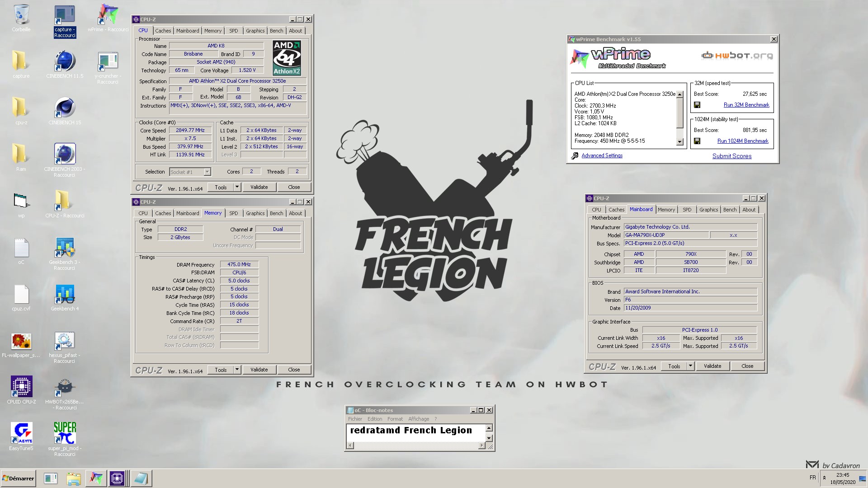Click the Run 1024M Benchmark link
The width and height of the screenshot is (868, 488).
pyautogui.click(x=743, y=141)
